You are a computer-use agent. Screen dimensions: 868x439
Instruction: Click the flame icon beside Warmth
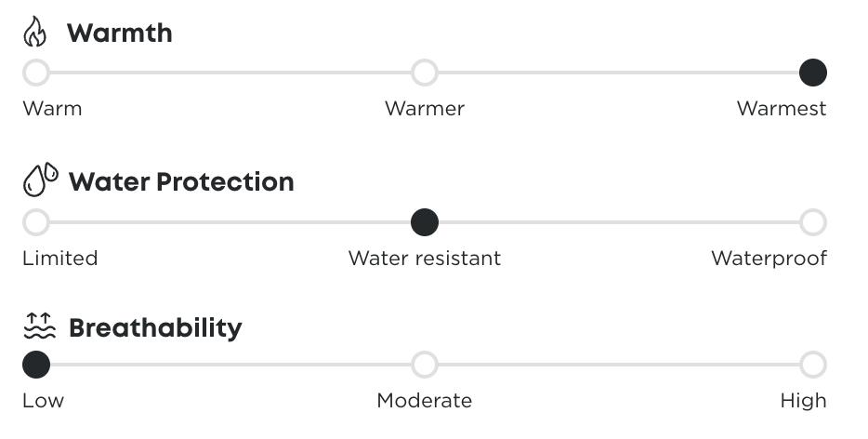(34, 33)
